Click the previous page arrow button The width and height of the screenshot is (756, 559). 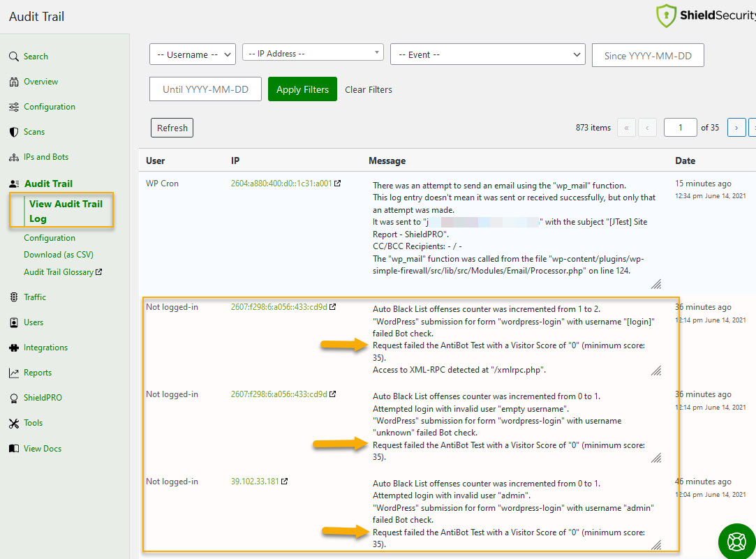coord(648,128)
